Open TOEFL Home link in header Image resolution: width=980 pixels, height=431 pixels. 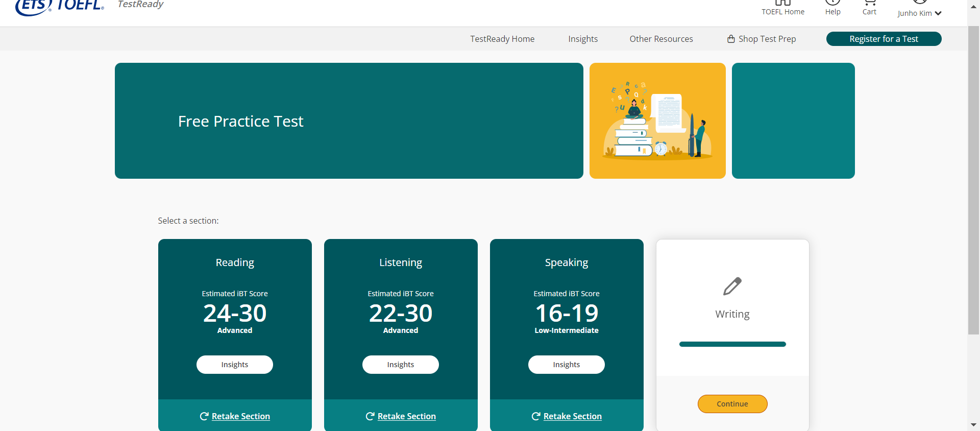coord(783,8)
